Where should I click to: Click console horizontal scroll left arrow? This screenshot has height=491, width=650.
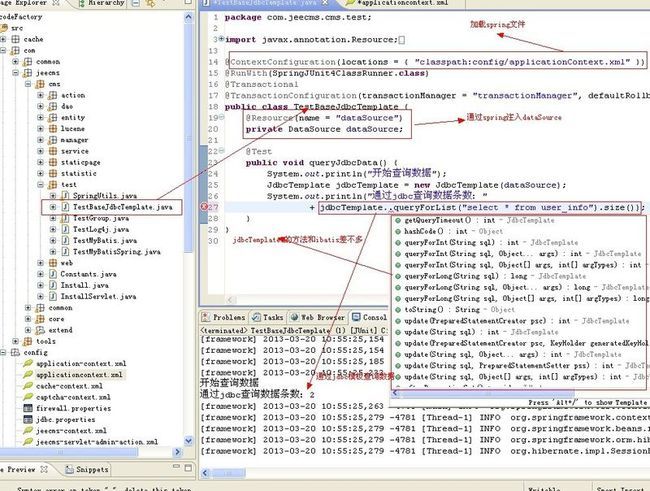(x=205, y=472)
